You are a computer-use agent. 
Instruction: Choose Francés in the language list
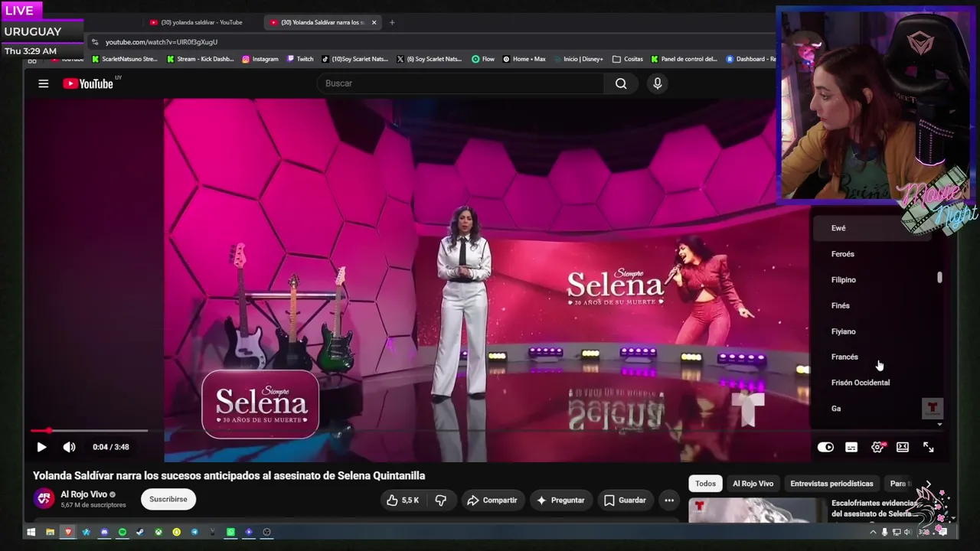click(873, 357)
